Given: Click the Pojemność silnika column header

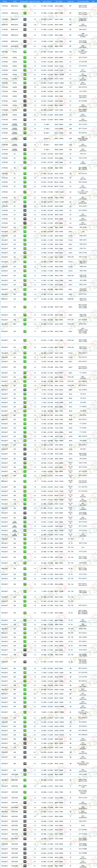Looking at the screenshot, I should point(35,1).
